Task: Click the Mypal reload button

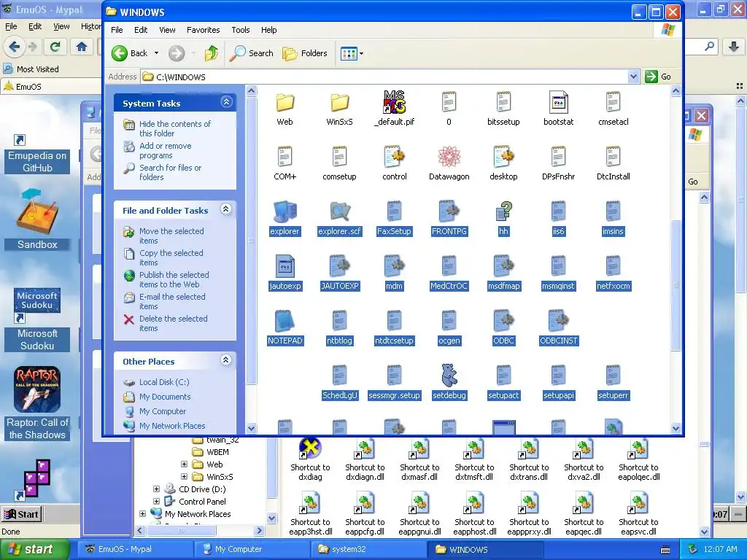Action: tap(55, 47)
